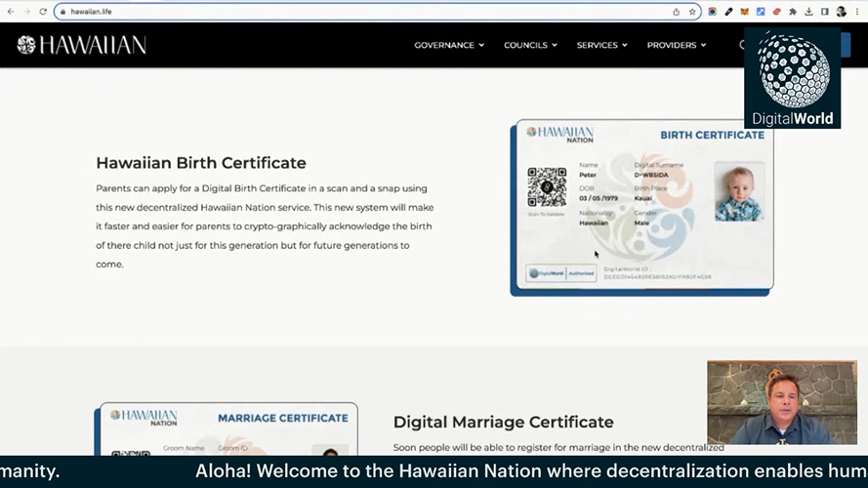The height and width of the screenshot is (488, 868).
Task: Click the Digital Marriage Certificate heading
Action: 503,422
